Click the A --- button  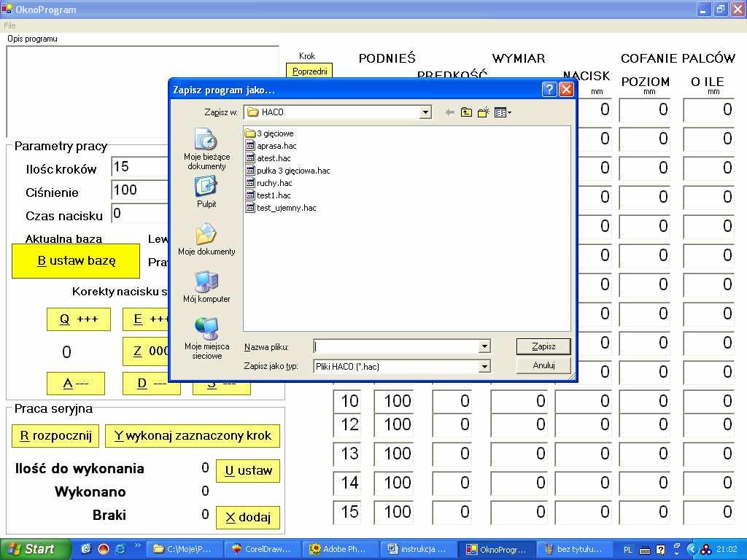(76, 384)
